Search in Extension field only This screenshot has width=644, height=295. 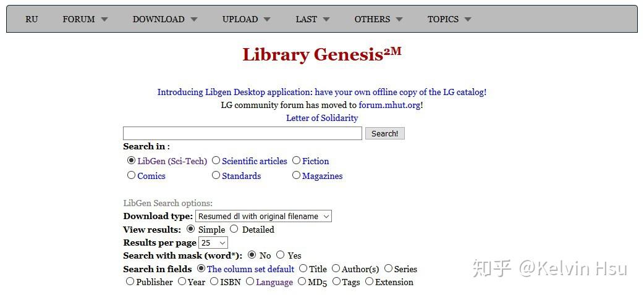tap(369, 281)
